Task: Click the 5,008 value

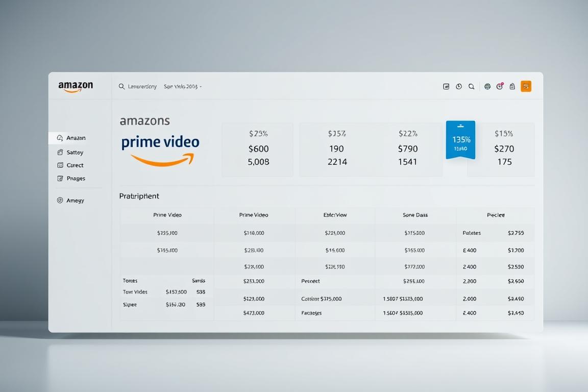Action: pyautogui.click(x=258, y=162)
